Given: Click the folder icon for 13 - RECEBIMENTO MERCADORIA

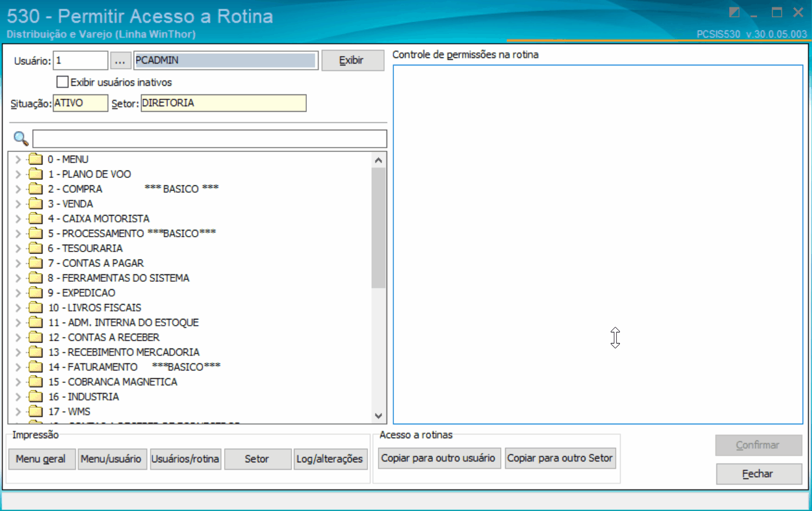Looking at the screenshot, I should 36,352.
